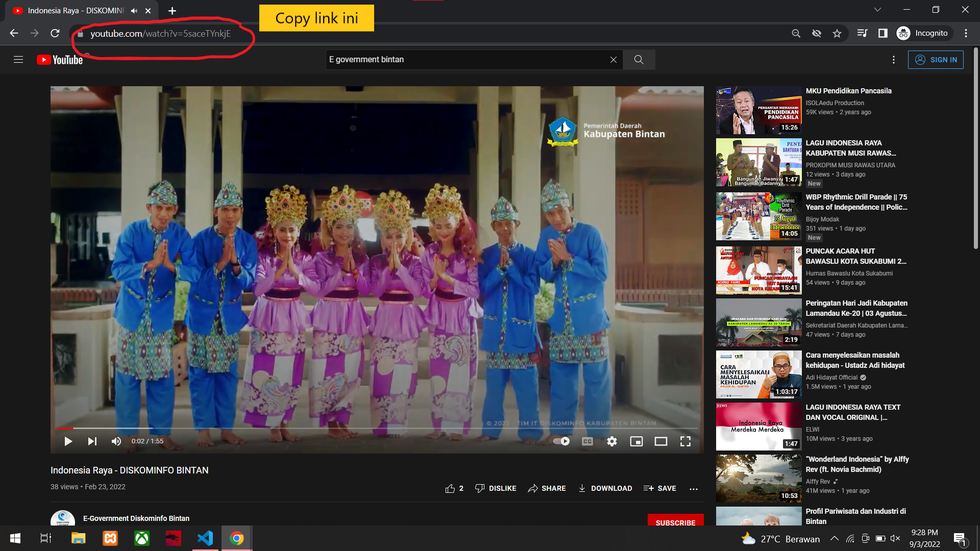Open Puncak Acara HUT Bawaslu title
The image size is (980, 551).
[x=856, y=256]
